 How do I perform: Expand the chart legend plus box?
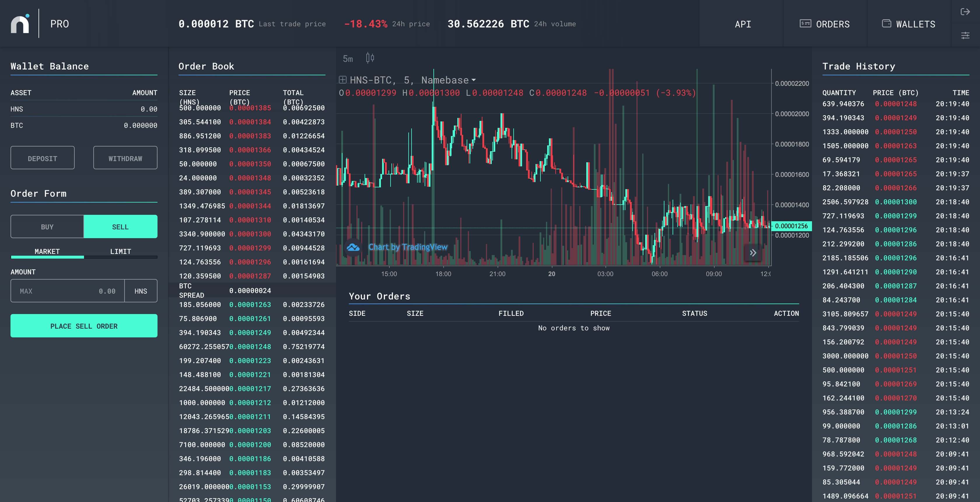click(x=342, y=80)
